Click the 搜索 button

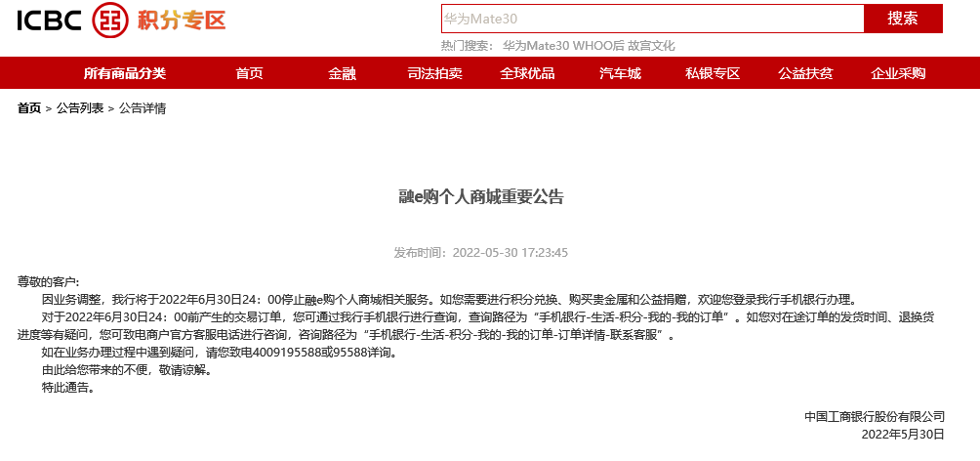click(903, 19)
